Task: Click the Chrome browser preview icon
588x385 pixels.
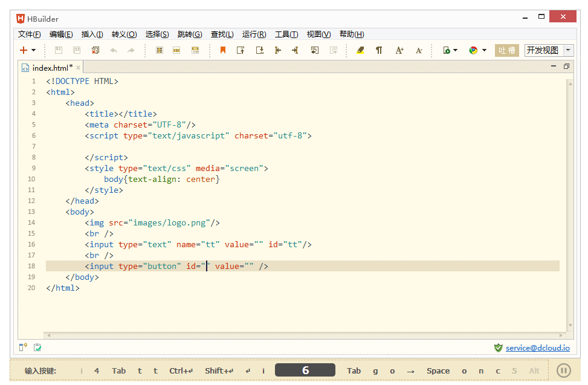Action: point(473,50)
